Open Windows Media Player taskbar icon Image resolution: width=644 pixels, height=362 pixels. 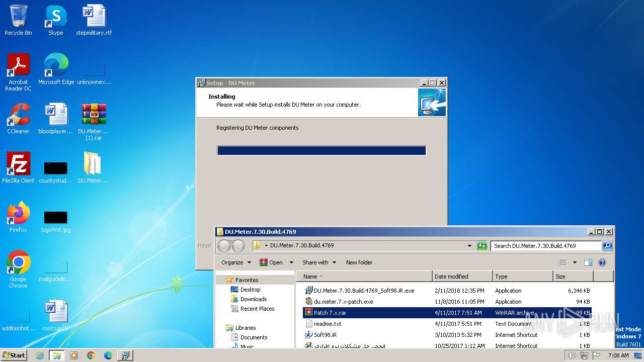click(x=74, y=355)
